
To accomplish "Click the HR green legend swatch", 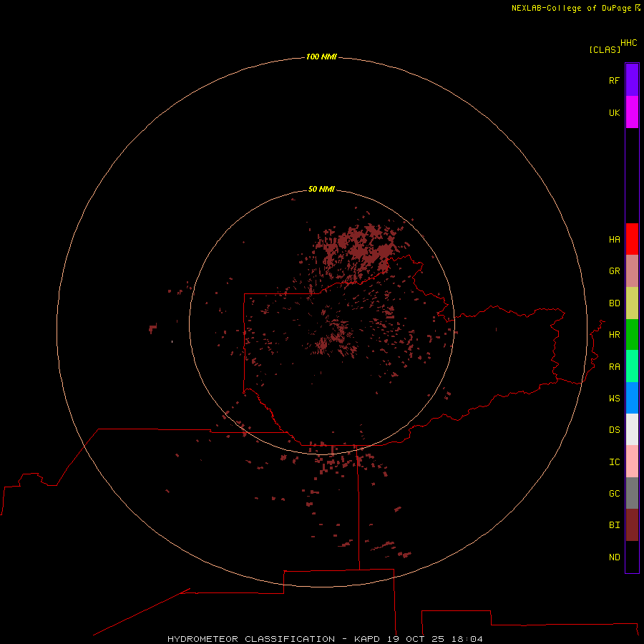I will point(632,335).
